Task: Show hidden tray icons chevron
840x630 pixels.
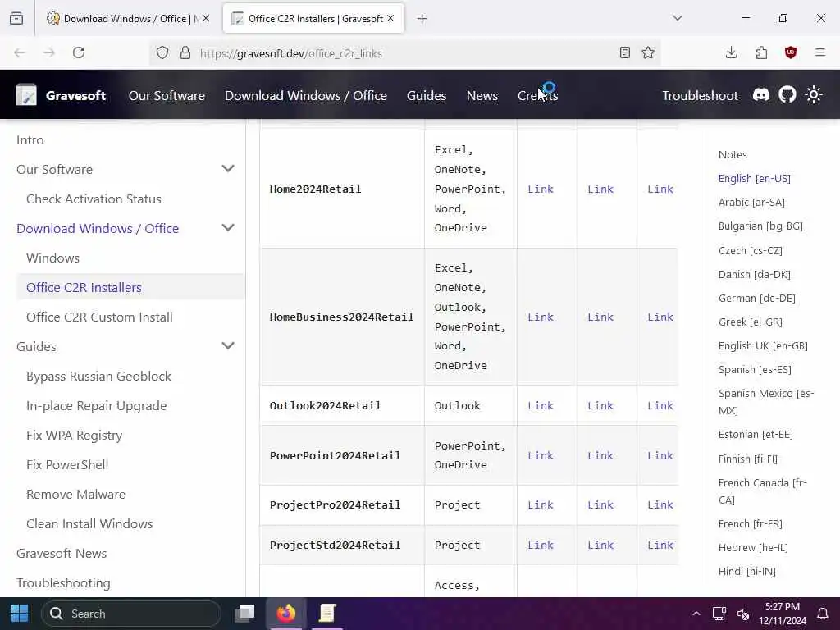Action: [696, 614]
